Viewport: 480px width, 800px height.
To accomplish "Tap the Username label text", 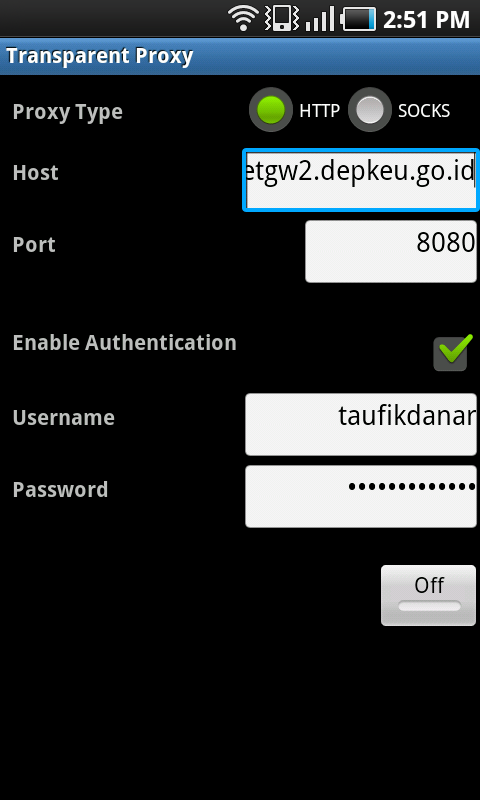I will [63, 417].
